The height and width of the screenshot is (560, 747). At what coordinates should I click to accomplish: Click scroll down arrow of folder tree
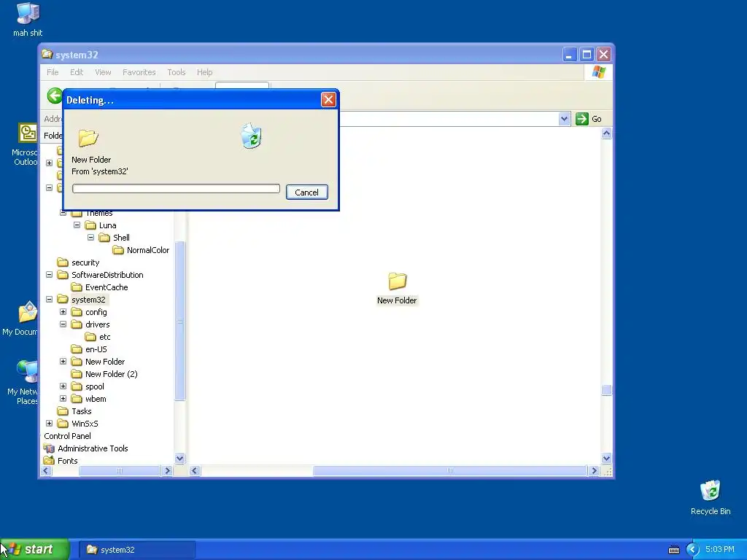point(179,459)
